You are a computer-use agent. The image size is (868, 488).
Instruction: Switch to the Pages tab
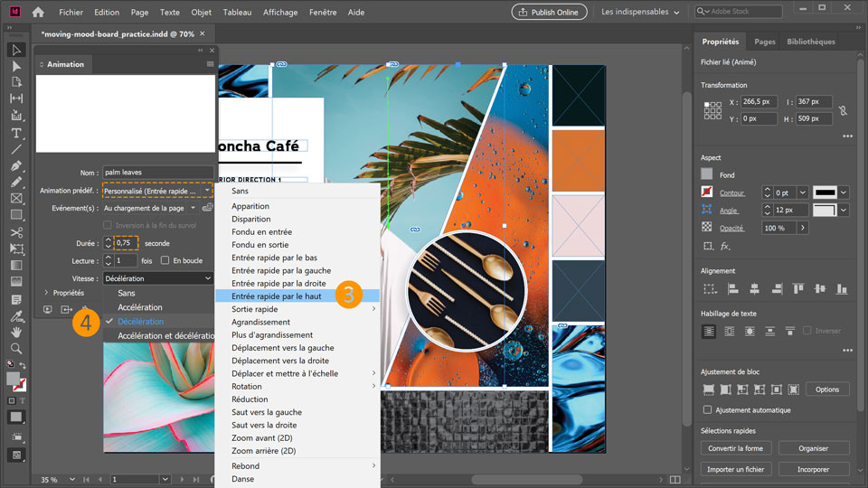[x=765, y=42]
